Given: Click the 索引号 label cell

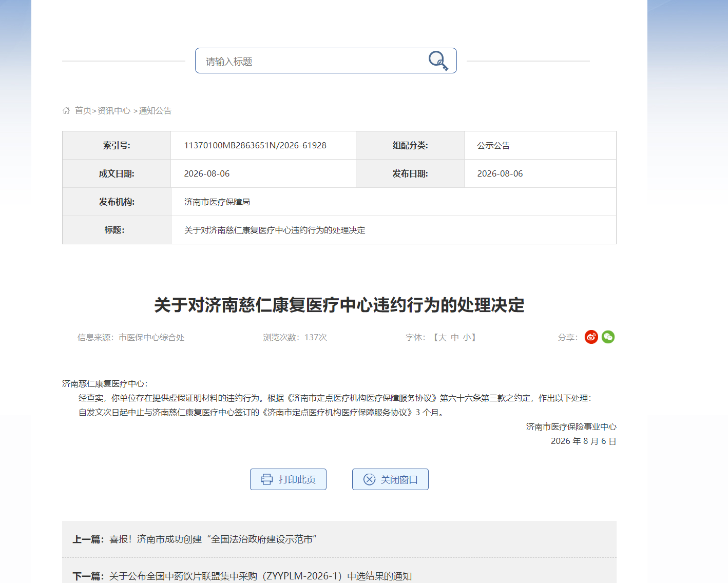Looking at the screenshot, I should (117, 145).
